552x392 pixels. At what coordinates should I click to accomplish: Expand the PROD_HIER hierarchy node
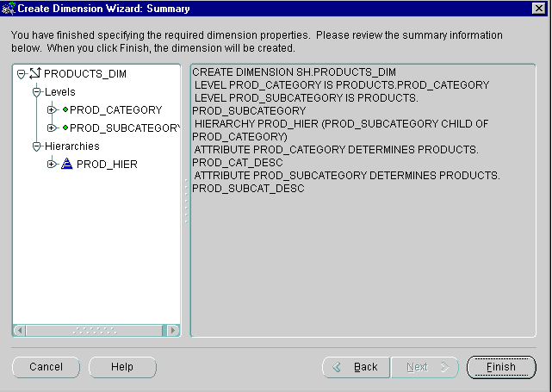[52, 165]
